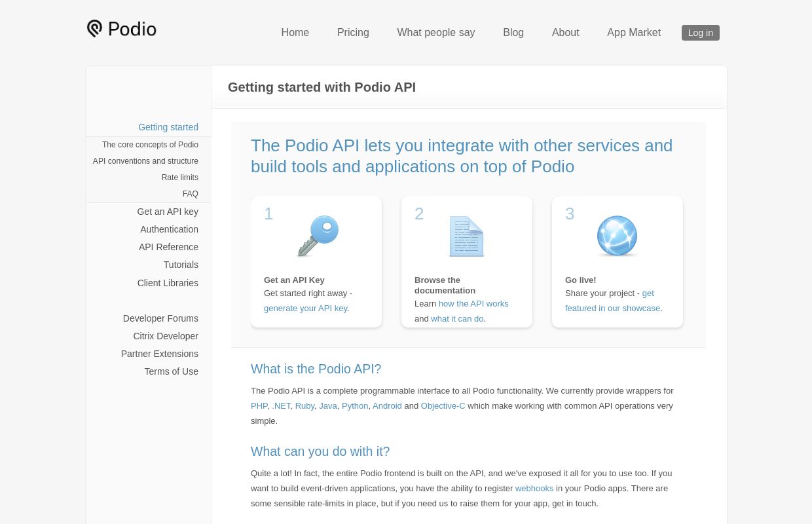
Task: Open Citrix Developer link
Action: point(166,336)
